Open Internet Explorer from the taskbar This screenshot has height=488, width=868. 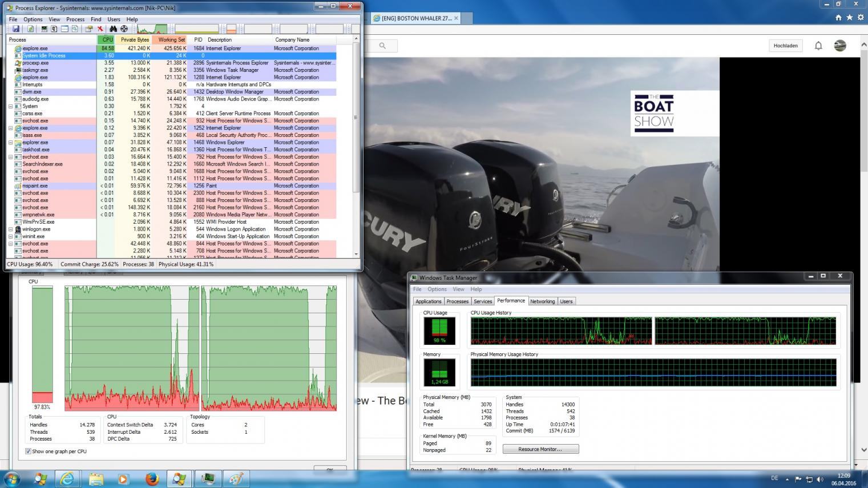pos(67,478)
